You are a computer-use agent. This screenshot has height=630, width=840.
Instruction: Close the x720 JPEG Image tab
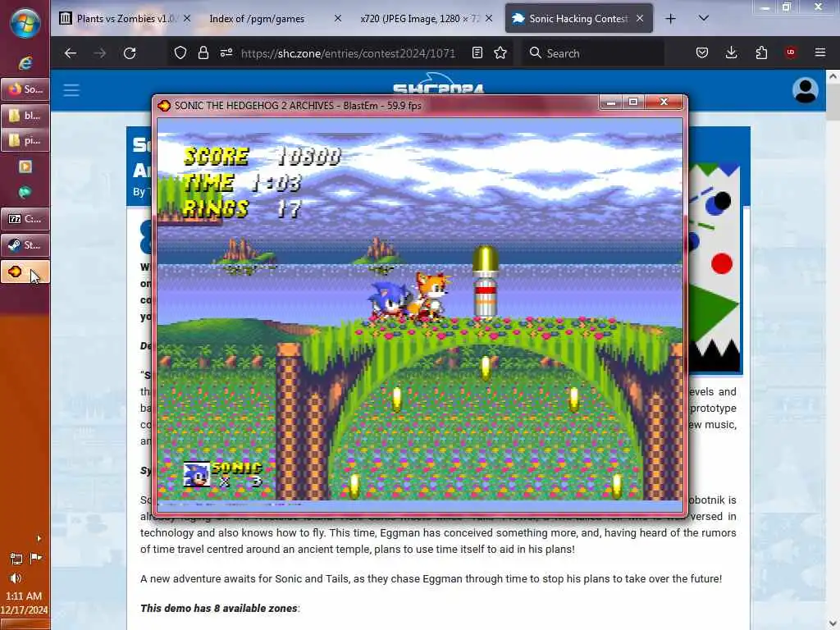[x=489, y=18]
